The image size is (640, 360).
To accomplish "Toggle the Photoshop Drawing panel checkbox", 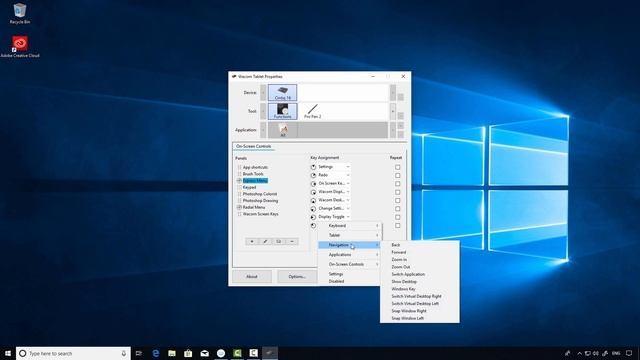I will pyautogui.click(x=240, y=201).
